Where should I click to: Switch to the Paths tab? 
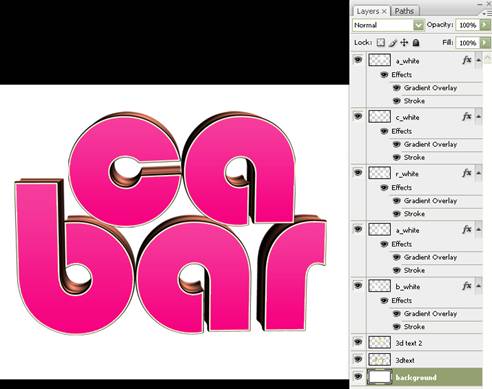click(404, 11)
